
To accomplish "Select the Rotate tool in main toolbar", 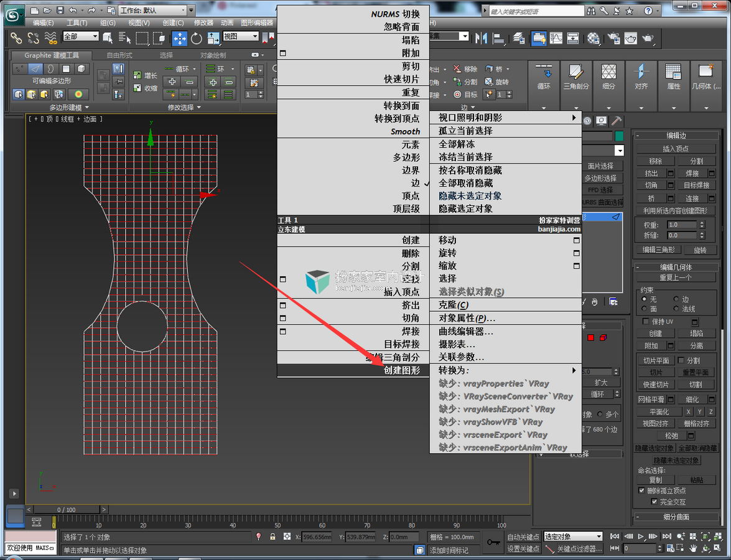I will [x=196, y=38].
